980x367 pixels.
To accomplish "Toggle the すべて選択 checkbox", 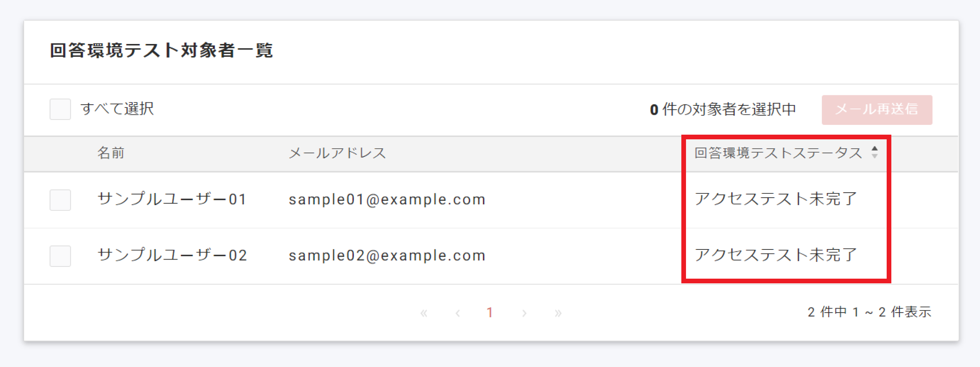I will 60,109.
